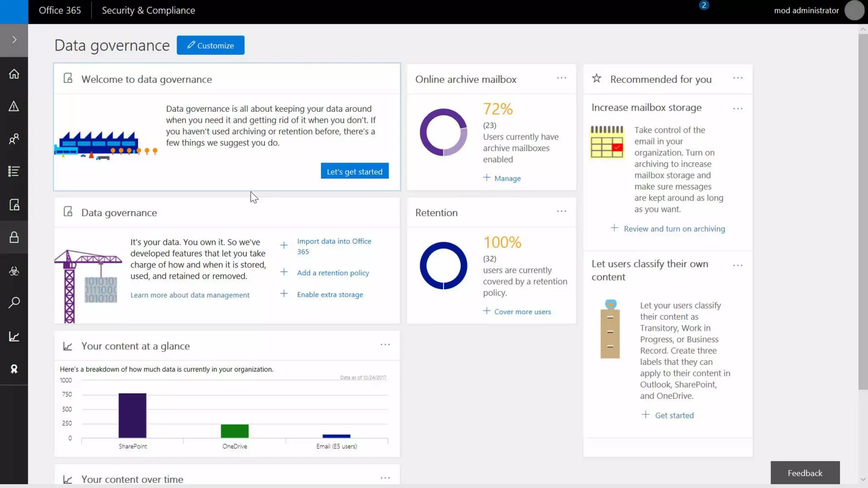Open the Home icon in sidebar
This screenshot has height=488, width=868.
click(14, 74)
